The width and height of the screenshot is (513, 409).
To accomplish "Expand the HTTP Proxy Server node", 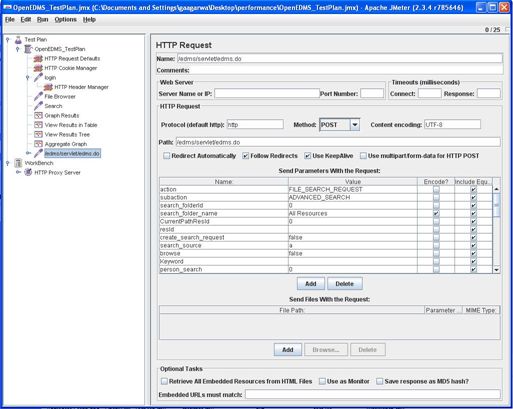I will click(x=18, y=172).
